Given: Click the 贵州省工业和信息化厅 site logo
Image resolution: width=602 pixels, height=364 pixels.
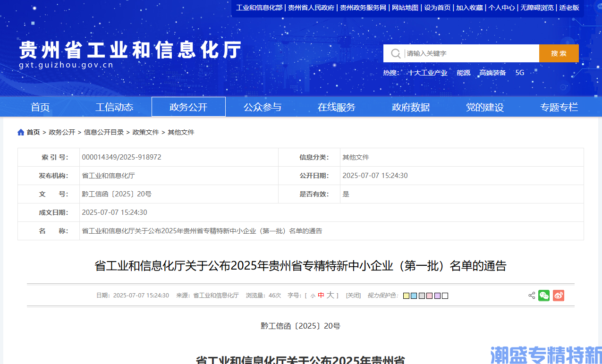Looking at the screenshot, I should click(x=130, y=54).
